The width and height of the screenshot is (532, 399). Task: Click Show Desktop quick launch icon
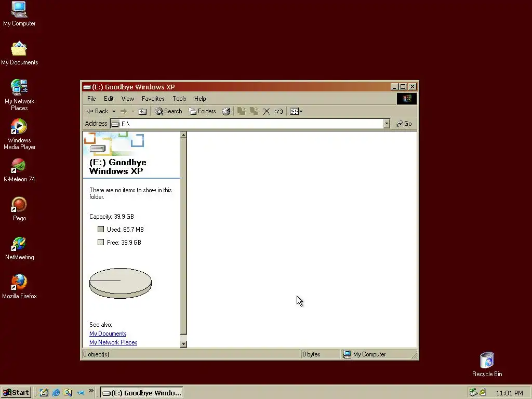[x=44, y=393]
